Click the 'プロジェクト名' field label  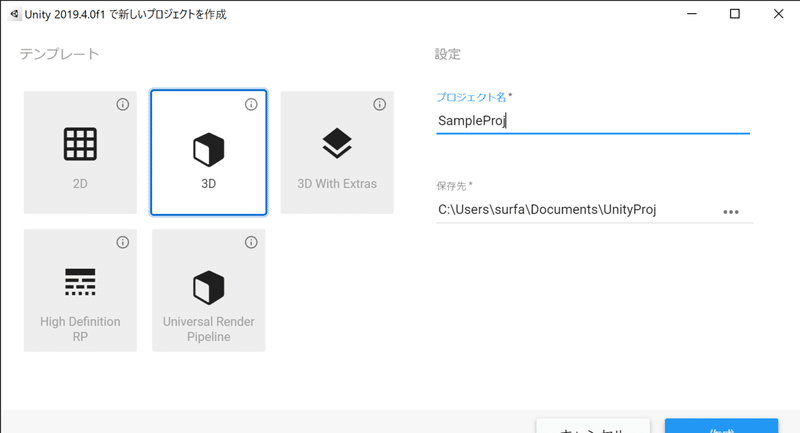pyautogui.click(x=471, y=97)
